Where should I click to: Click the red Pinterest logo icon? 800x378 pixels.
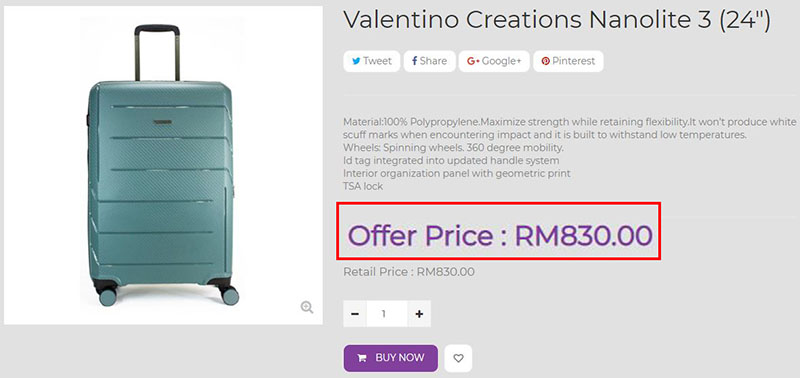click(x=545, y=61)
